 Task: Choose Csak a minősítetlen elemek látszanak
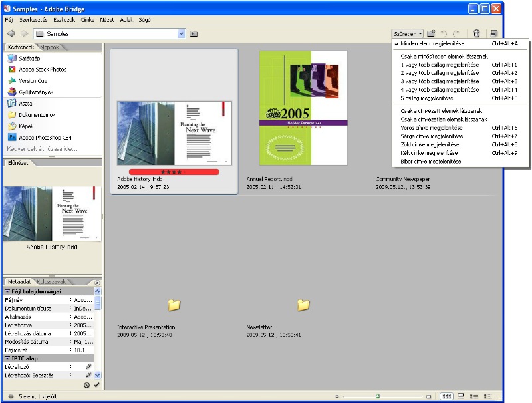[x=460, y=57]
